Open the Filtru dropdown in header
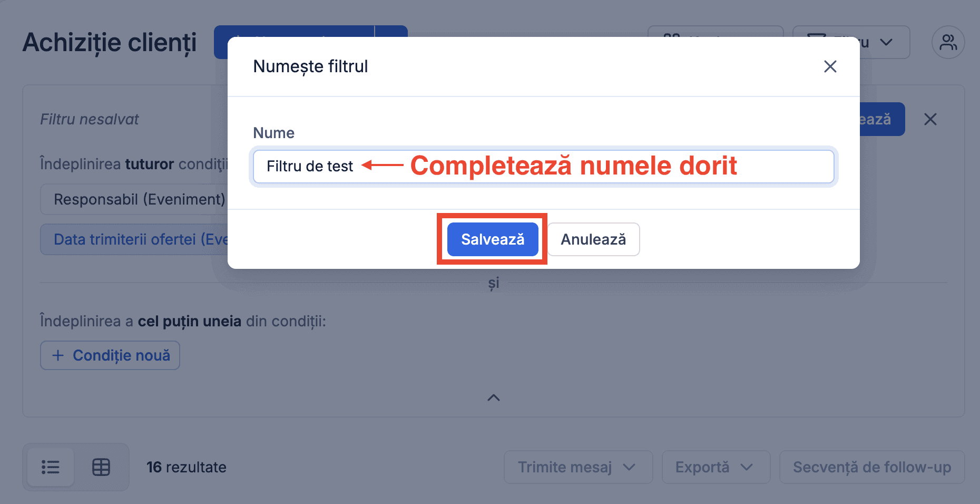980x504 pixels. click(851, 42)
